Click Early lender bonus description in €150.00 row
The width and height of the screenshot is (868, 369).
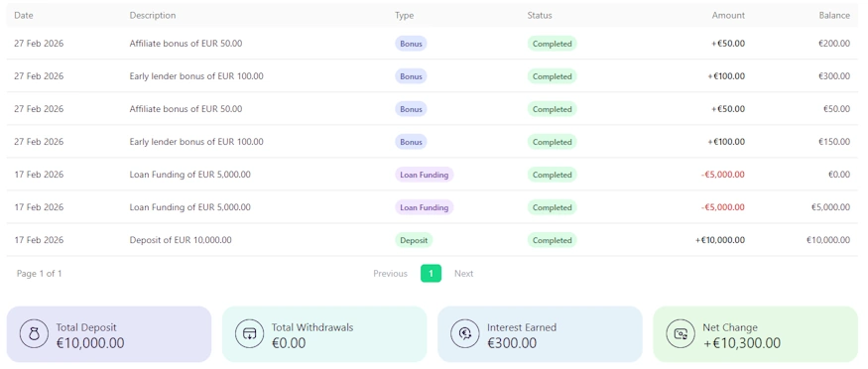[x=196, y=142]
